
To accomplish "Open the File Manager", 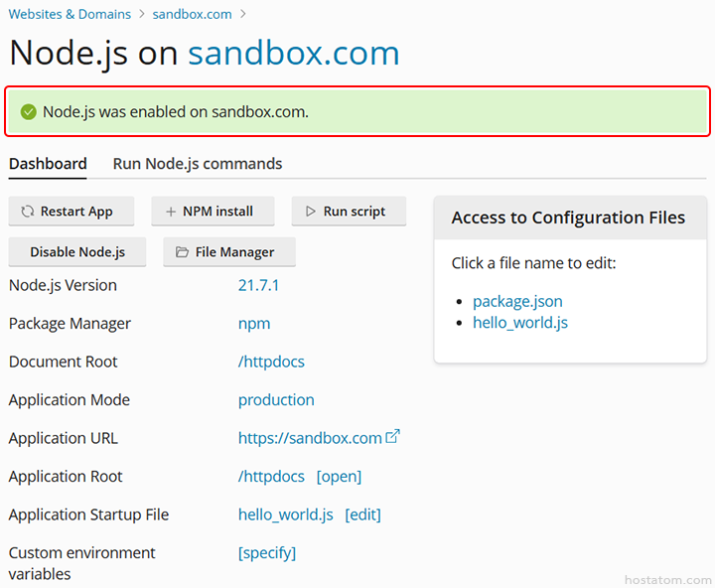I will pos(229,252).
